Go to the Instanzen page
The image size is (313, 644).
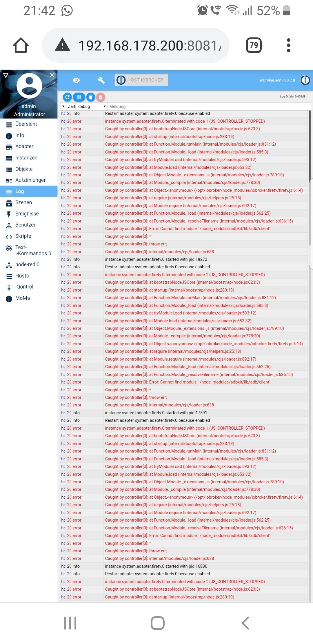(x=29, y=158)
